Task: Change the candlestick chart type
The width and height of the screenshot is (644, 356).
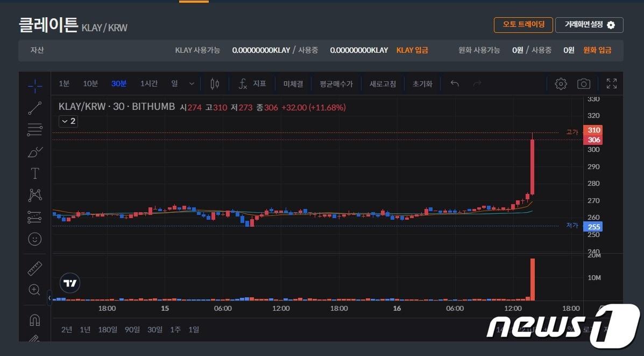Action: [x=214, y=84]
